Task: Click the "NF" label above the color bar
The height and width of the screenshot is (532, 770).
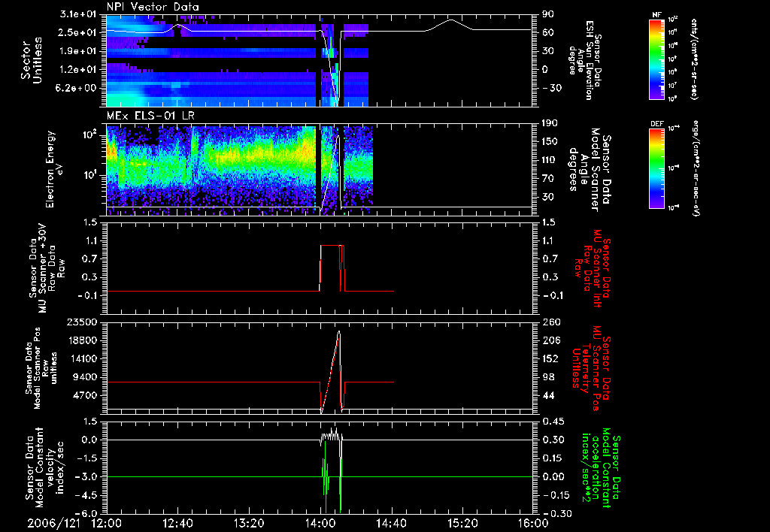Action: [656, 15]
